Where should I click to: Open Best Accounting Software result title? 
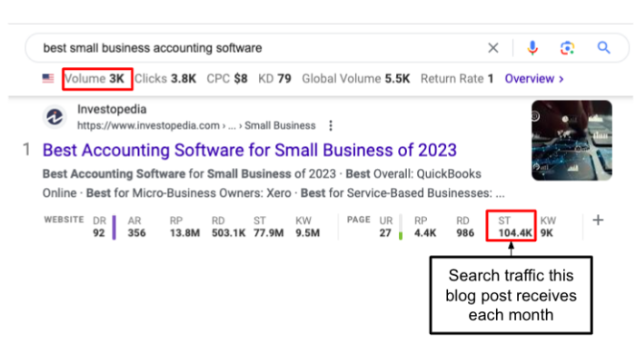tap(250, 149)
